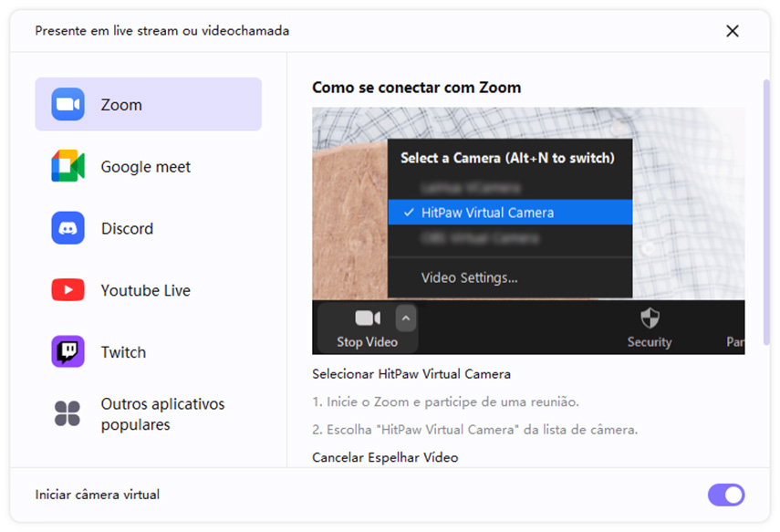Click the Google Meet logo icon
The height and width of the screenshot is (532, 780).
point(68,166)
